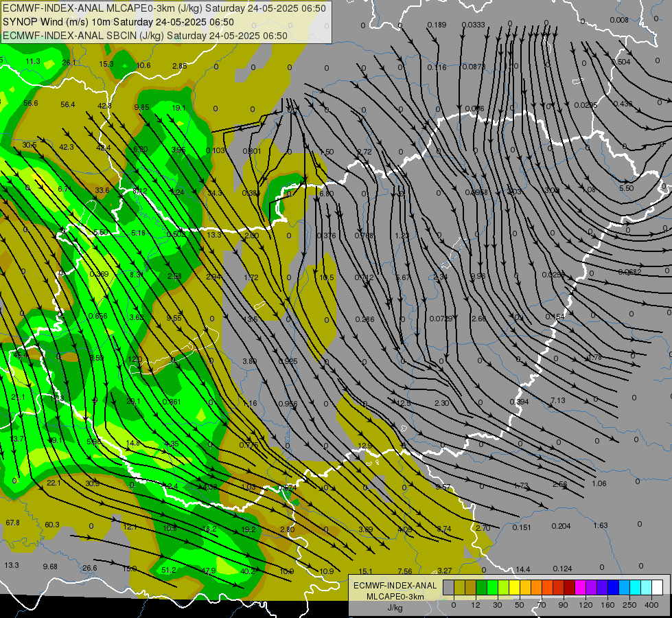The width and height of the screenshot is (672, 618).
Task: Click the map value 0.504
Action: coord(621,62)
